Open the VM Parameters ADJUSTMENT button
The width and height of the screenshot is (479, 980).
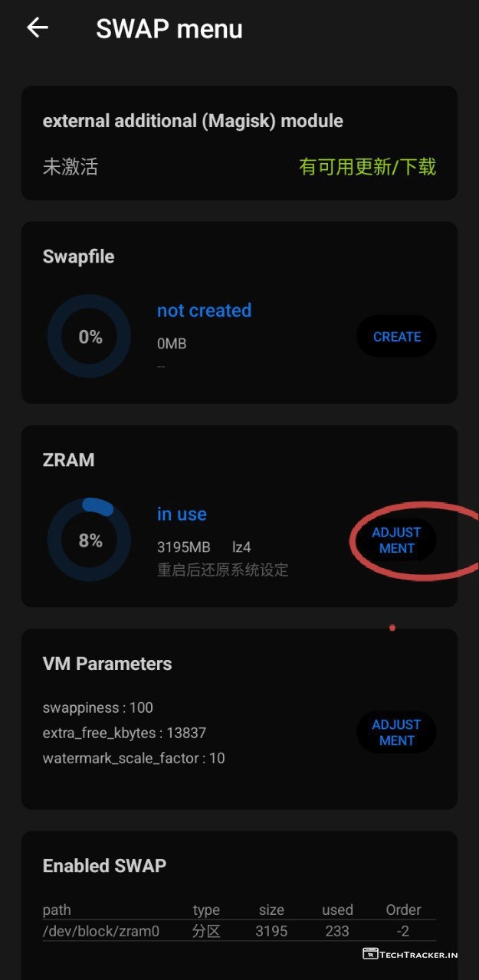396,733
